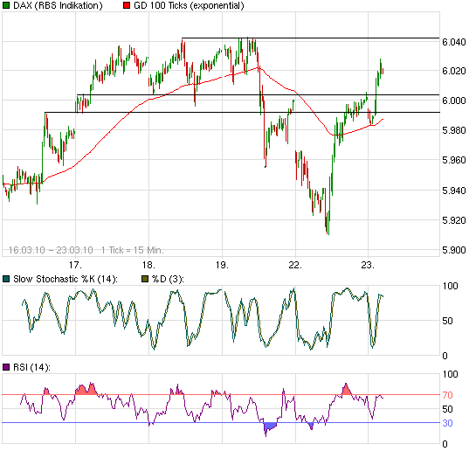Viewport: 476px width, 451px height.
Task: Click the top horizontal resistance line near 6.042
Action: (x=310, y=38)
